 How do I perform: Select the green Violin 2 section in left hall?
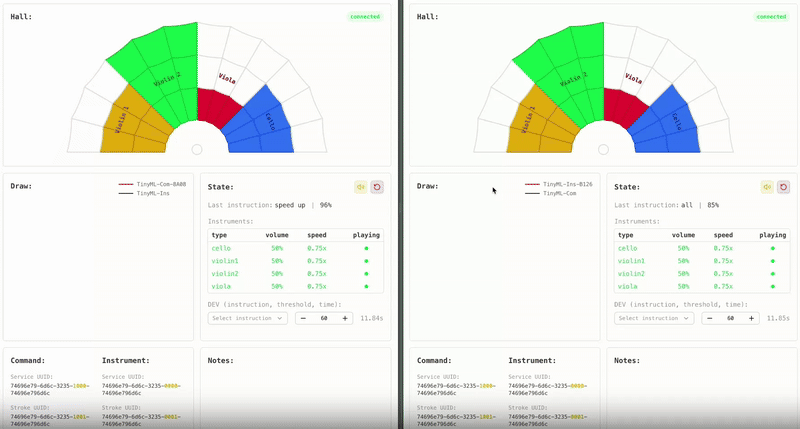tap(160, 70)
